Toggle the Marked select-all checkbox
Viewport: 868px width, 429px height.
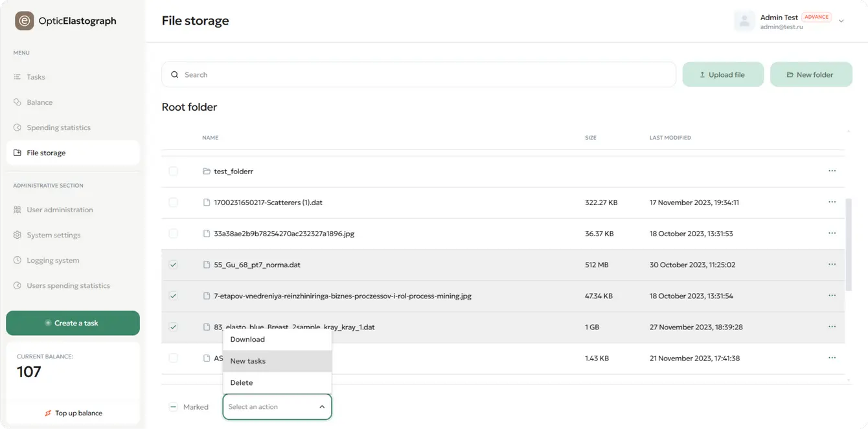(x=173, y=407)
